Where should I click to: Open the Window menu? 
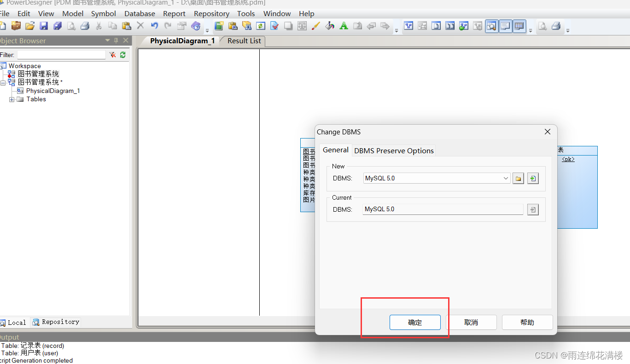pyautogui.click(x=277, y=13)
